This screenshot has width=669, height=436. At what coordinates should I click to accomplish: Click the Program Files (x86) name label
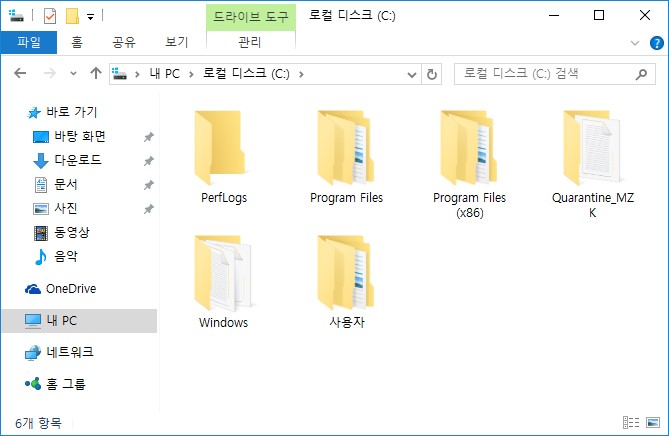pyautogui.click(x=469, y=205)
